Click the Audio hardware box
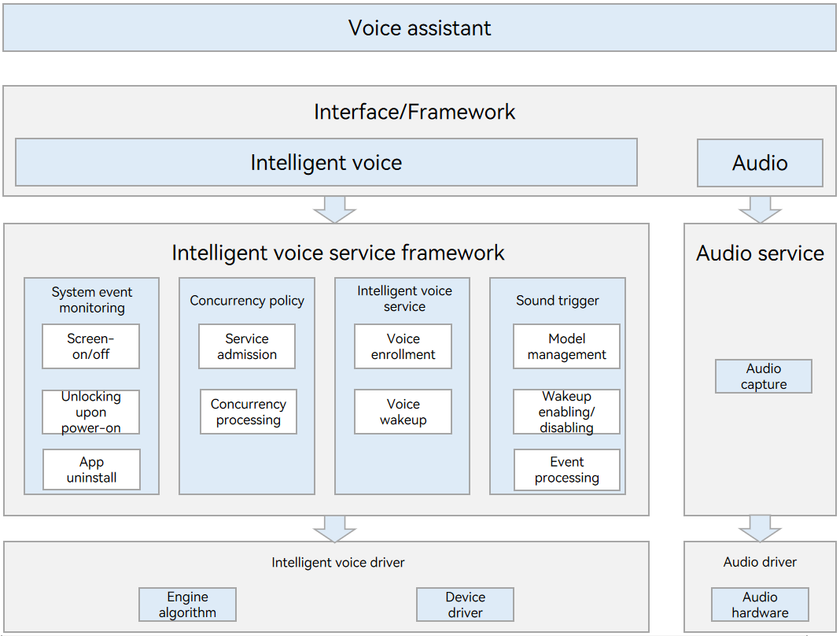 [760, 605]
